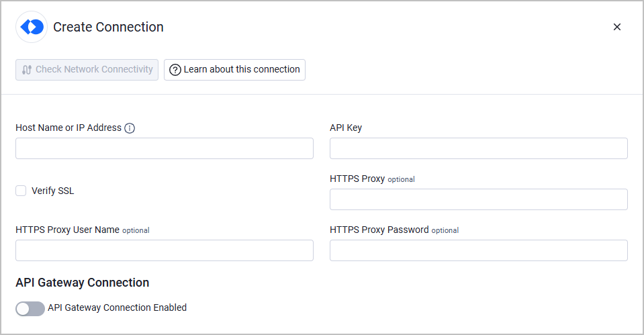Click info icon beside Host Name label

point(130,128)
